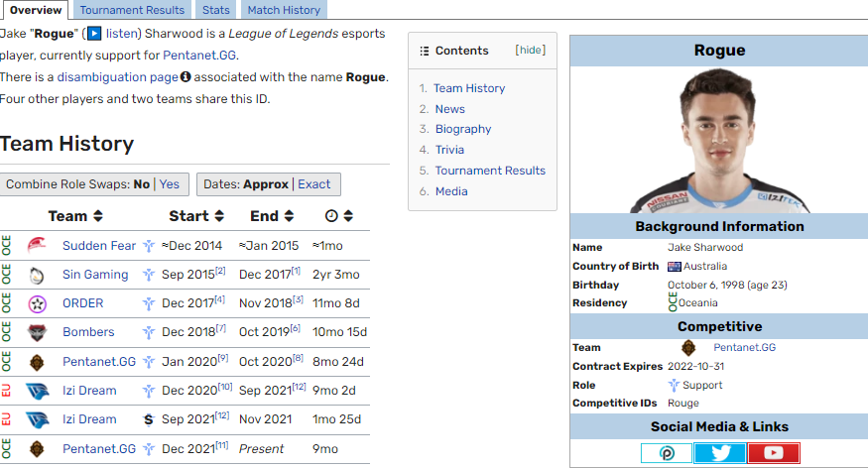Click Izi Dream logo in Dec 2020 row
The width and height of the screenshot is (868, 468).
coord(37,391)
